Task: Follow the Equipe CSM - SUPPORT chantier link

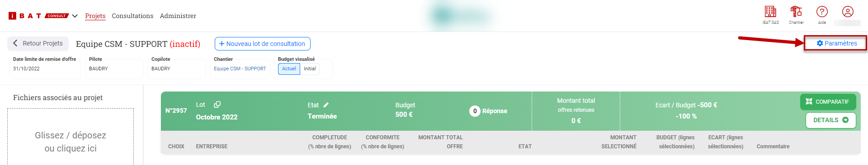Action: point(240,69)
